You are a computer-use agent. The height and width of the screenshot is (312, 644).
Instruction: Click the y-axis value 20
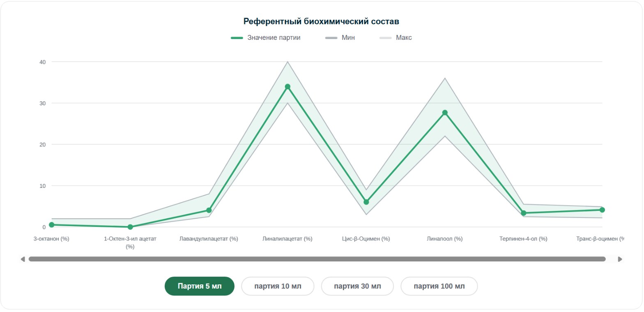pos(43,144)
